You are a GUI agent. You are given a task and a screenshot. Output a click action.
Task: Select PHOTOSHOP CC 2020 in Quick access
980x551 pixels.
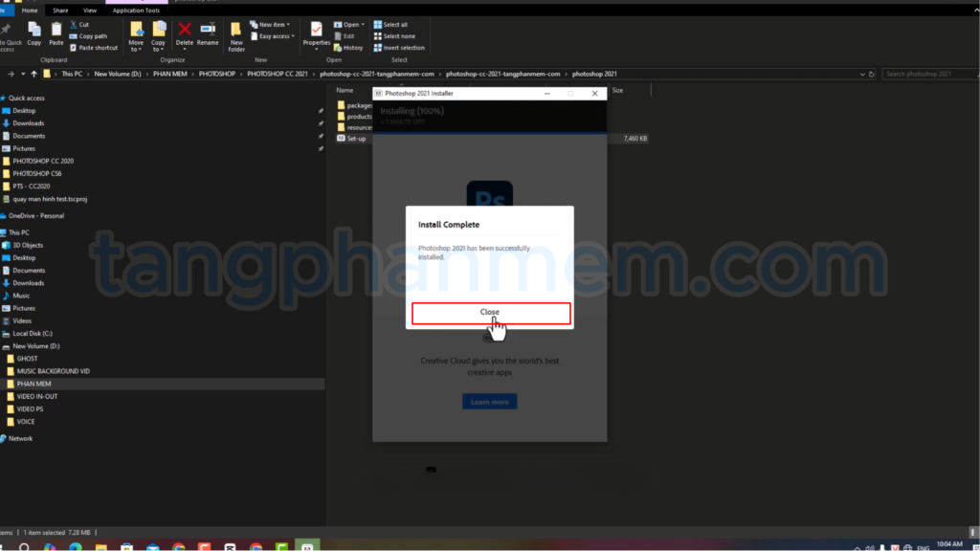click(43, 161)
